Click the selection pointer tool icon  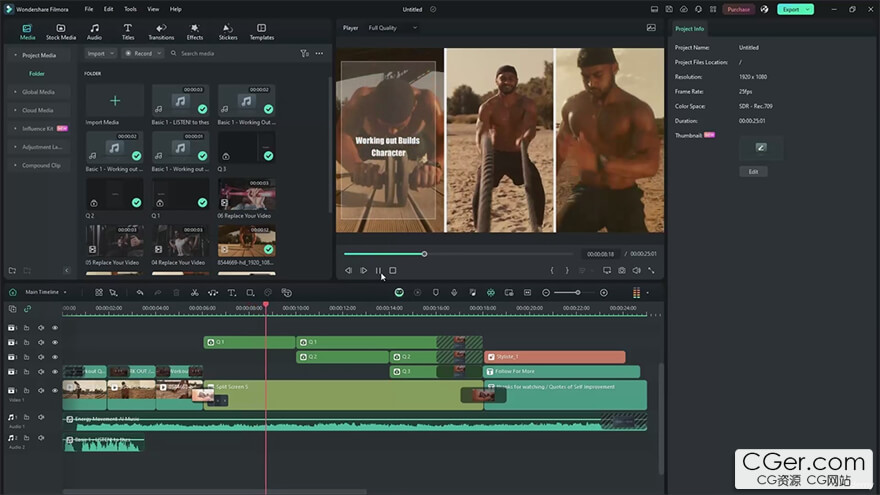coord(113,292)
